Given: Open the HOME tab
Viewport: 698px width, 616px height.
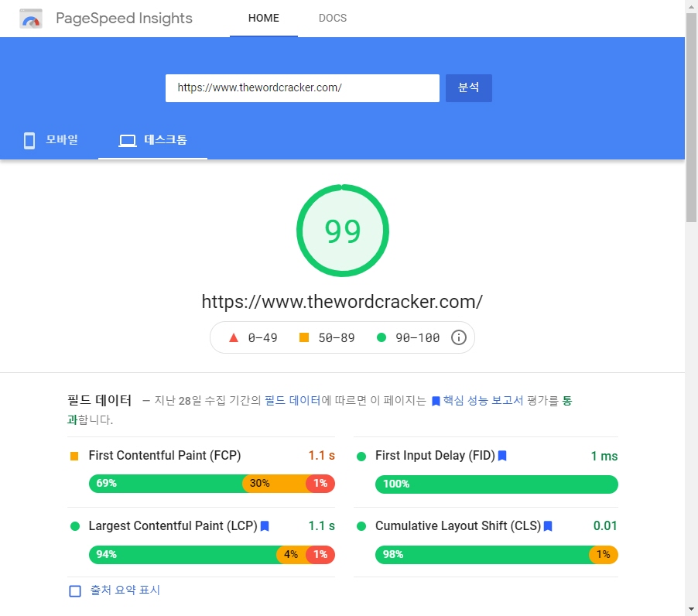Looking at the screenshot, I should [x=264, y=19].
